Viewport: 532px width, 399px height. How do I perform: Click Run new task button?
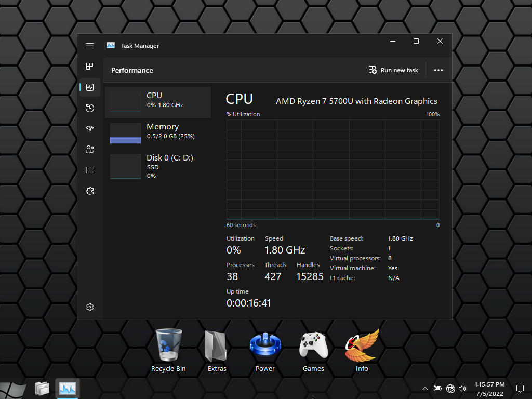point(393,70)
